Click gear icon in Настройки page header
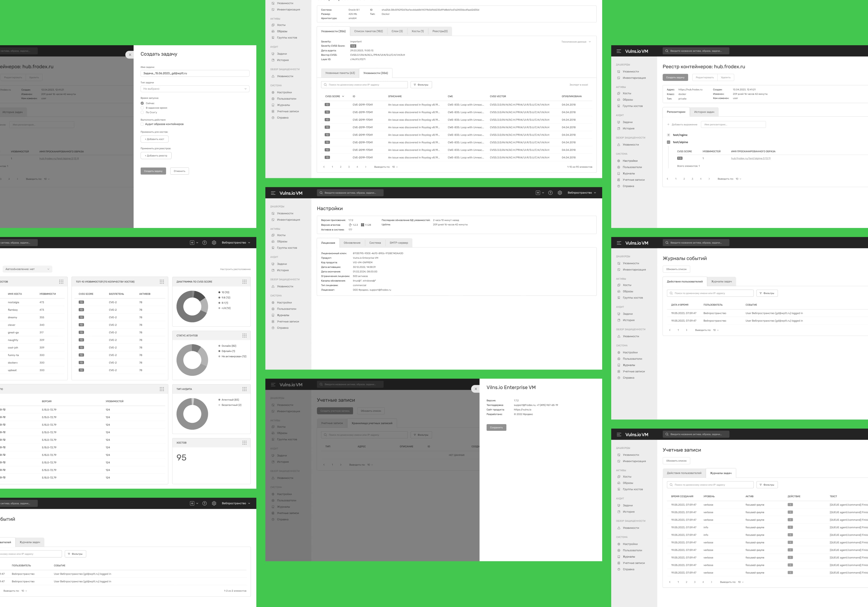868x607 pixels. (x=559, y=193)
